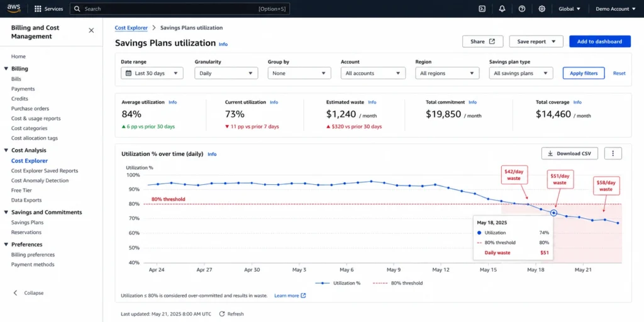Open Payment methods in sidebar
Viewport: 644px width, 322px height.
(x=33, y=265)
